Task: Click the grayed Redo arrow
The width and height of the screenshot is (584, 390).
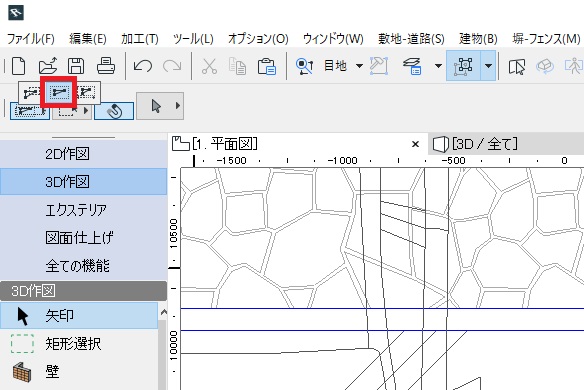Action: (x=172, y=66)
